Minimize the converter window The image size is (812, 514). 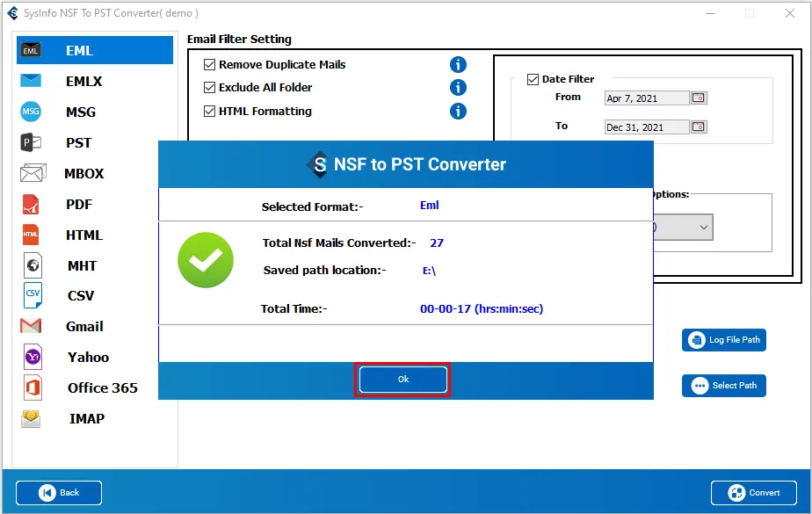coord(710,13)
